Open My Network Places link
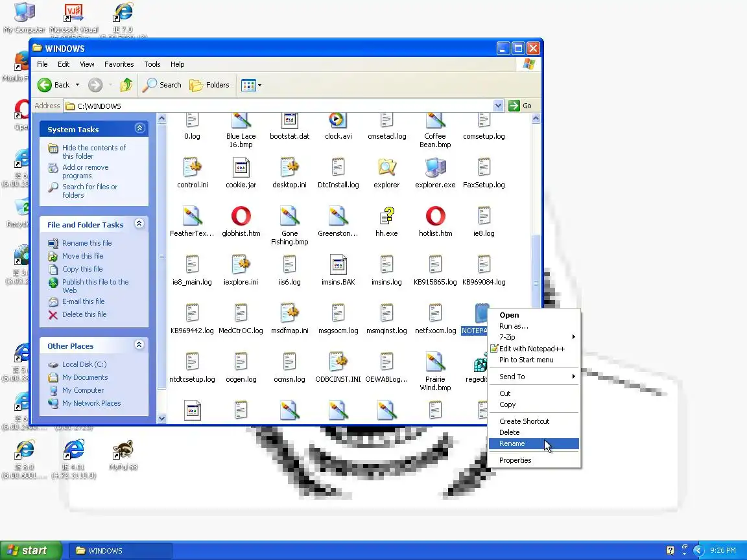The image size is (747, 560). pos(91,403)
